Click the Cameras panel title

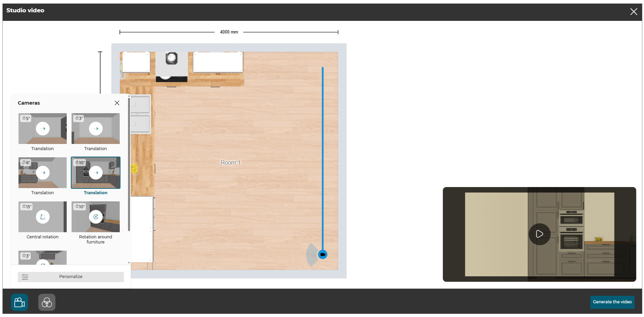29,103
